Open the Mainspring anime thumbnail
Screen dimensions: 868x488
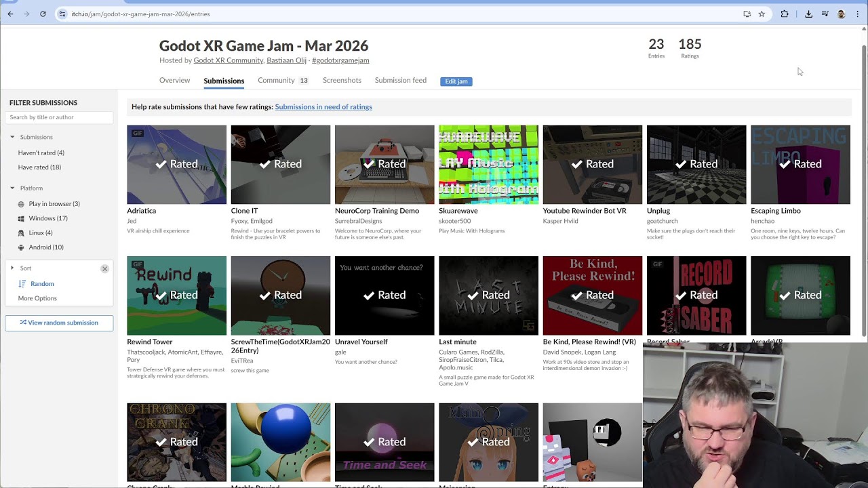coord(488,443)
